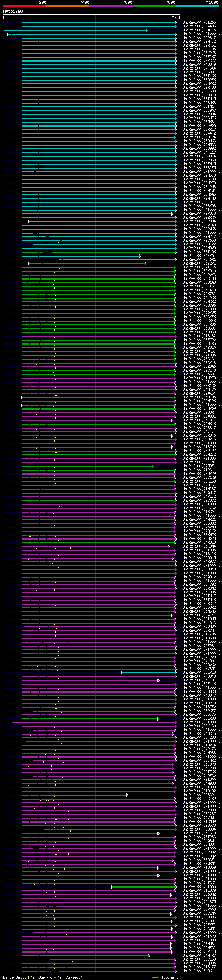Select the UniRef100_Q10344 label

pyautogui.click(x=199, y=470)
